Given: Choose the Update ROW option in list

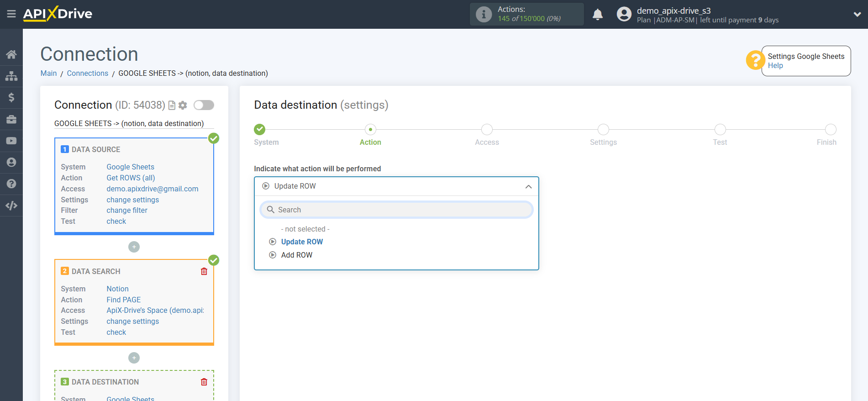Looking at the screenshot, I should click(x=302, y=242).
